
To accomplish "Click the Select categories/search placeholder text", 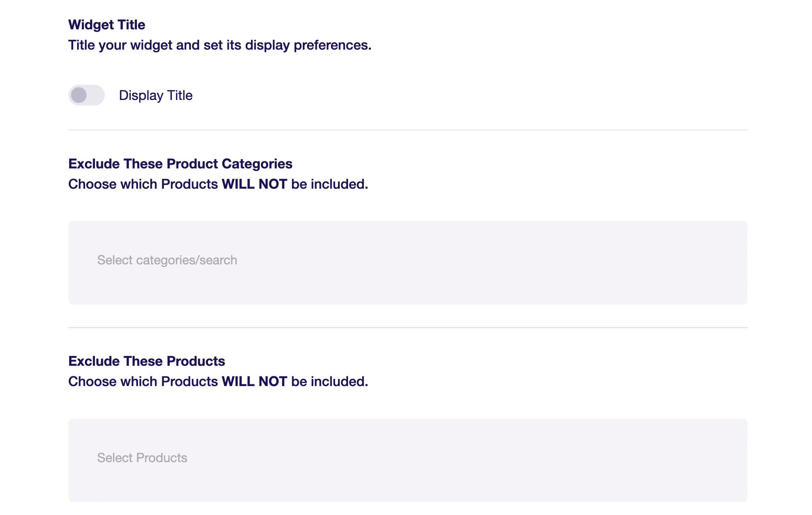I will pyautogui.click(x=167, y=260).
